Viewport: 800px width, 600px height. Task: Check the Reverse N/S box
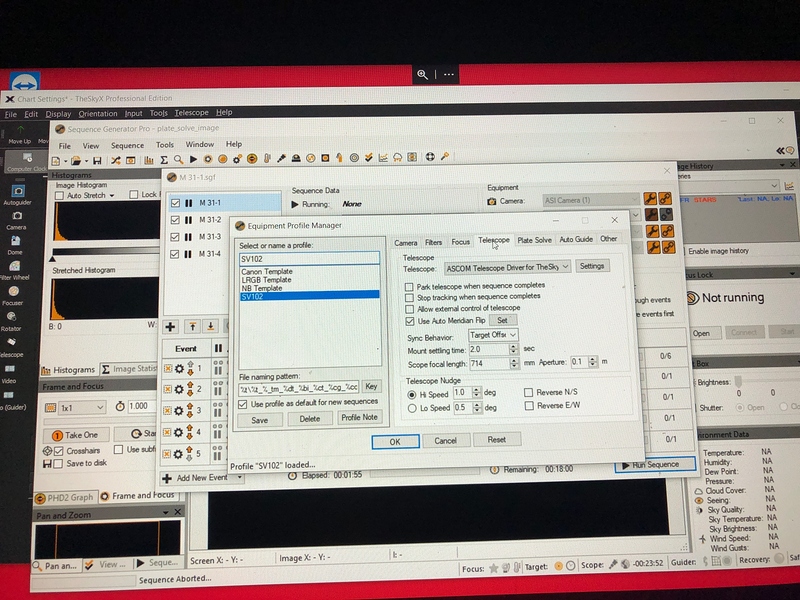(x=529, y=392)
